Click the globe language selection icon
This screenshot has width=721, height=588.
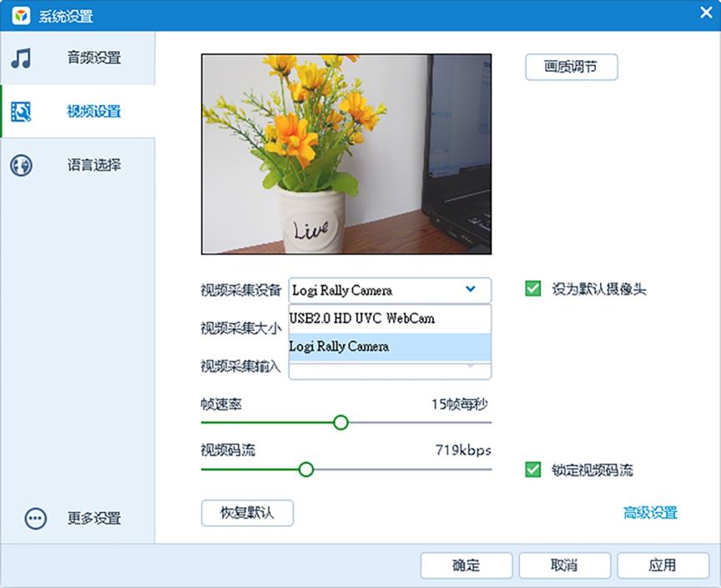pyautogui.click(x=22, y=166)
